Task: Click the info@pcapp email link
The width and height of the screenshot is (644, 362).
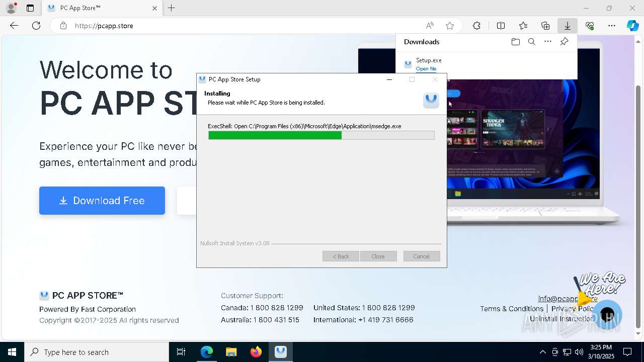Action: [x=568, y=299]
